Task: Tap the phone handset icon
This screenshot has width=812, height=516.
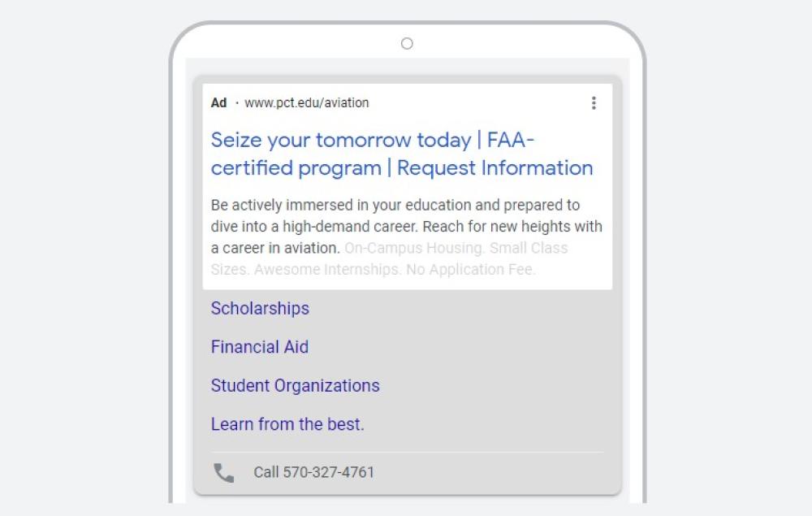Action: (223, 473)
